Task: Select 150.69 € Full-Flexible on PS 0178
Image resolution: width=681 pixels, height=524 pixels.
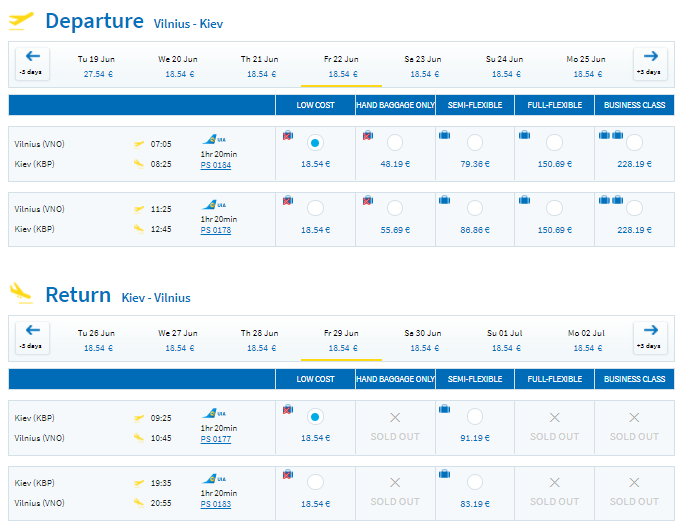Action: point(554,208)
